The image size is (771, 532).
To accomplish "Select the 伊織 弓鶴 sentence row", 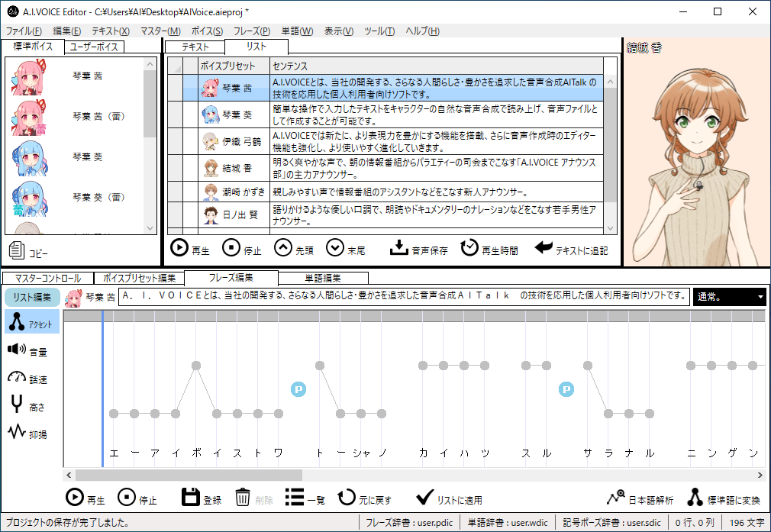I will point(385,141).
